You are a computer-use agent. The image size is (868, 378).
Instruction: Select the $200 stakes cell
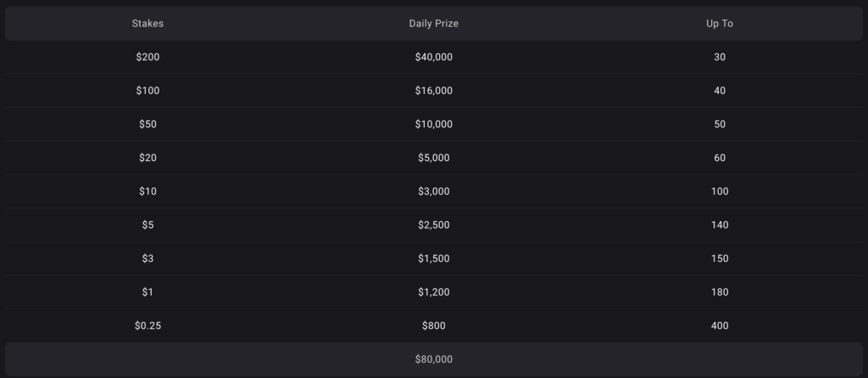pyautogui.click(x=147, y=57)
